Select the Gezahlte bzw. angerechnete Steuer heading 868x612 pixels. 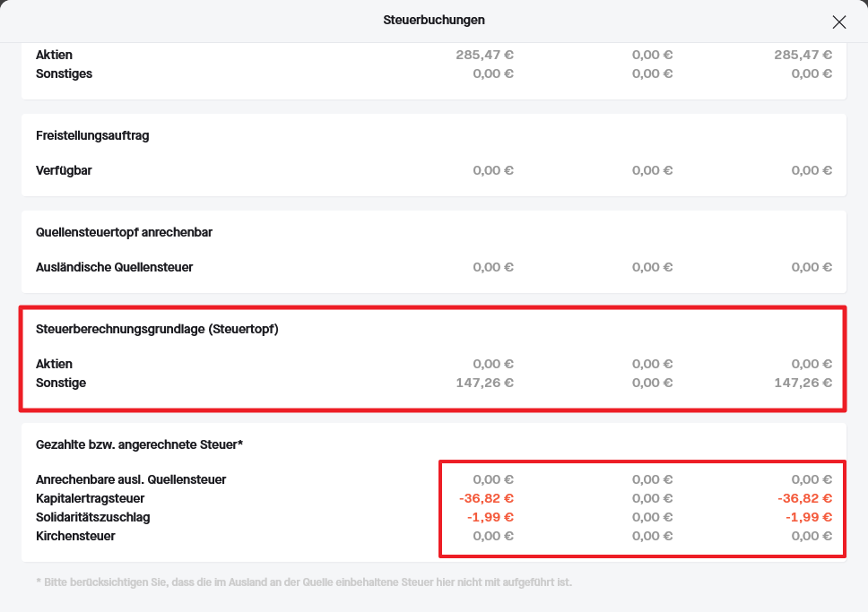point(140,445)
